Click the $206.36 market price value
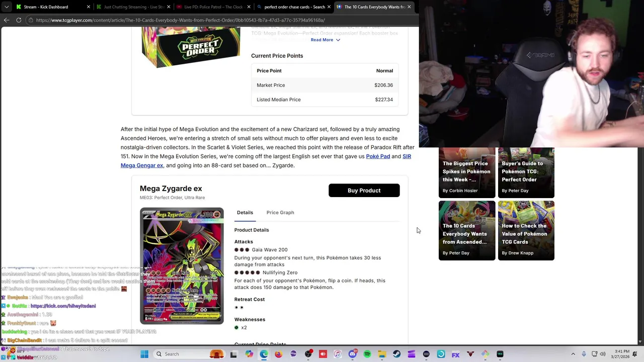The width and height of the screenshot is (644, 362). [x=383, y=85]
